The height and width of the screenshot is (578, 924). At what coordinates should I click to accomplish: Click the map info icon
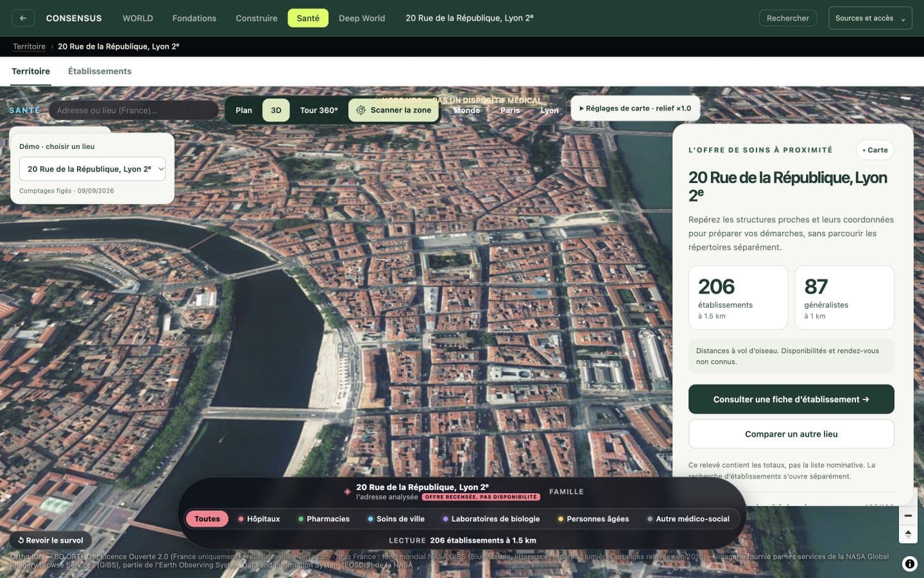point(909,564)
